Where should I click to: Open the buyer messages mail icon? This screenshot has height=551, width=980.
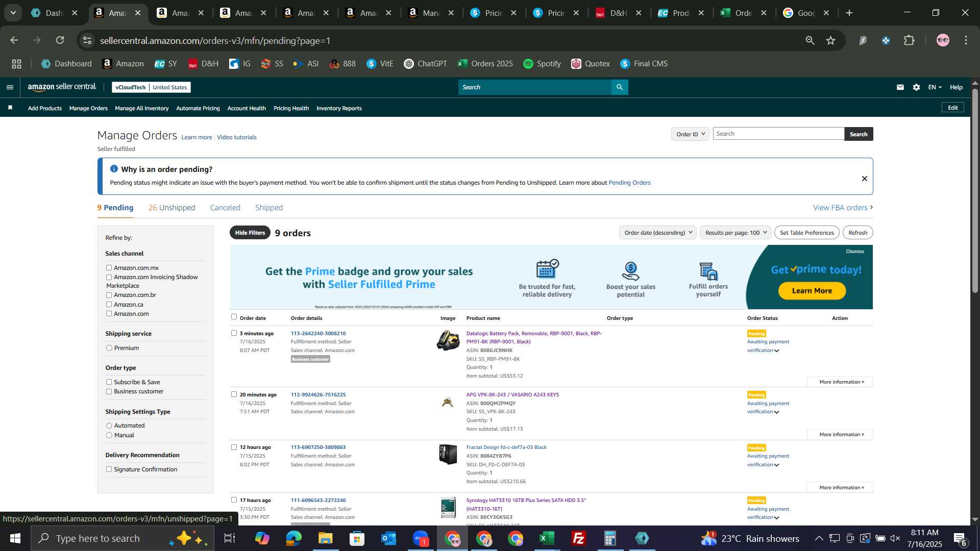coord(900,87)
